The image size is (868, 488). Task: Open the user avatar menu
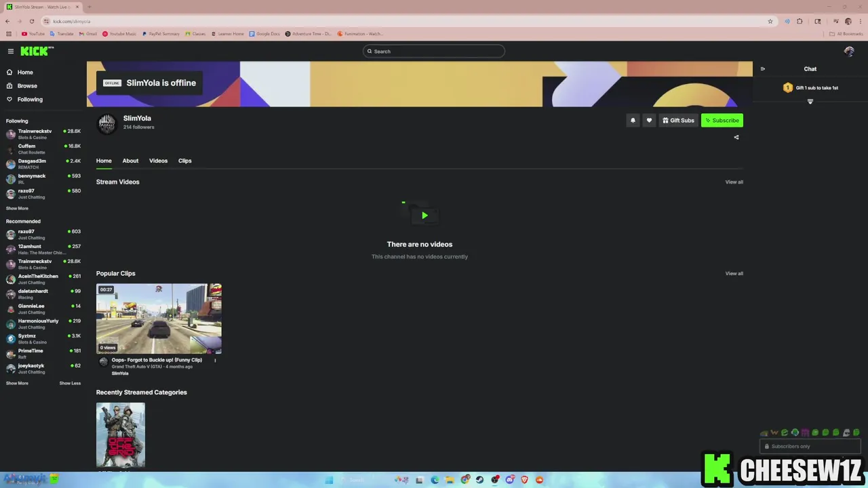[849, 52]
